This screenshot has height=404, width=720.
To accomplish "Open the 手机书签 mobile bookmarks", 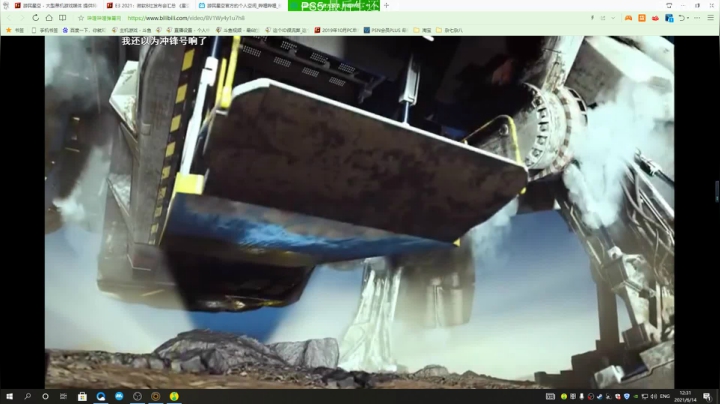I will coord(45,30).
